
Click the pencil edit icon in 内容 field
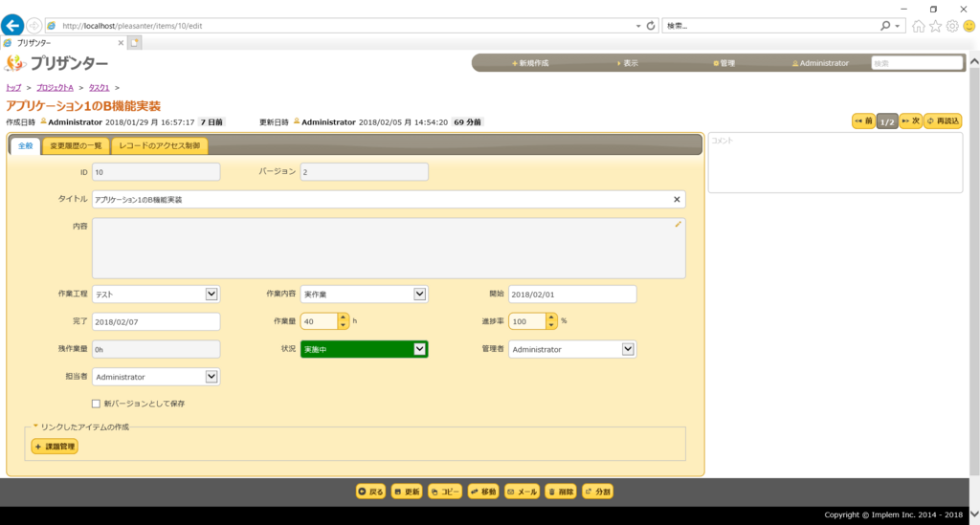click(x=679, y=224)
